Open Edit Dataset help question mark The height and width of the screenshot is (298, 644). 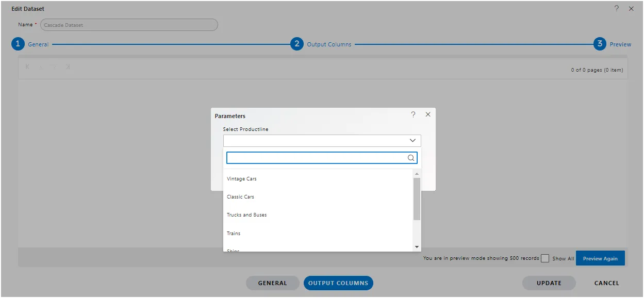(617, 8)
